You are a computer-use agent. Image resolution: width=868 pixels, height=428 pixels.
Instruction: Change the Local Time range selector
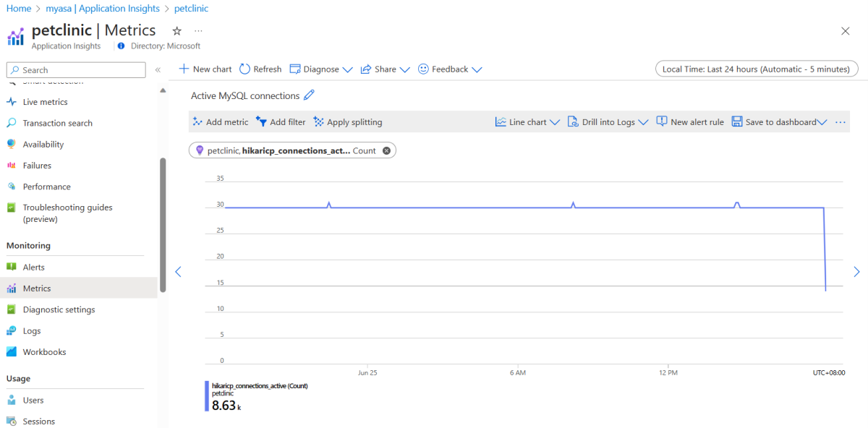pyautogui.click(x=756, y=69)
